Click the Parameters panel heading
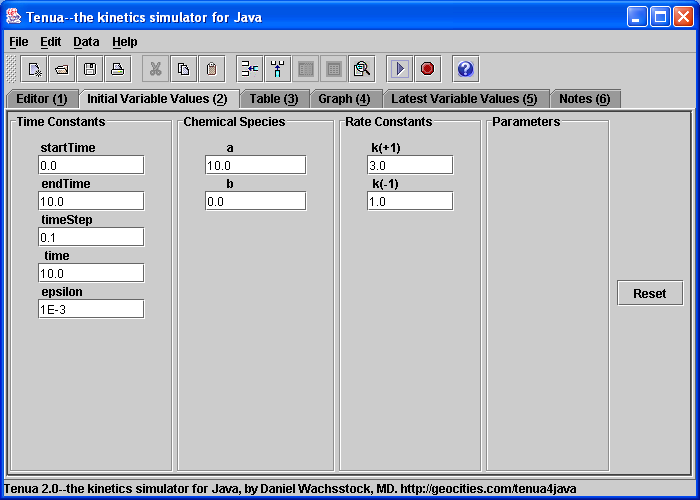Image resolution: width=700 pixels, height=500 pixels. pyautogui.click(x=526, y=122)
